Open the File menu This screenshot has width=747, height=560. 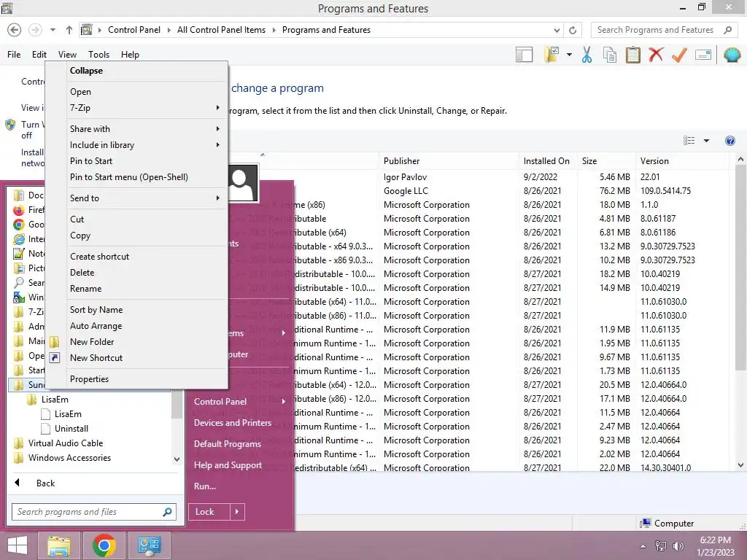click(x=14, y=55)
